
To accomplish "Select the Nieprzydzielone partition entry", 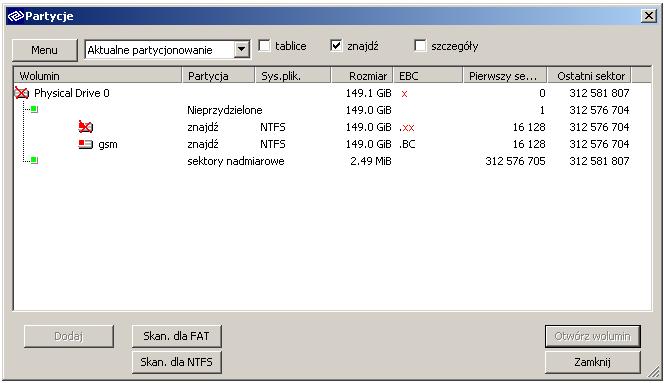I will click(225, 110).
